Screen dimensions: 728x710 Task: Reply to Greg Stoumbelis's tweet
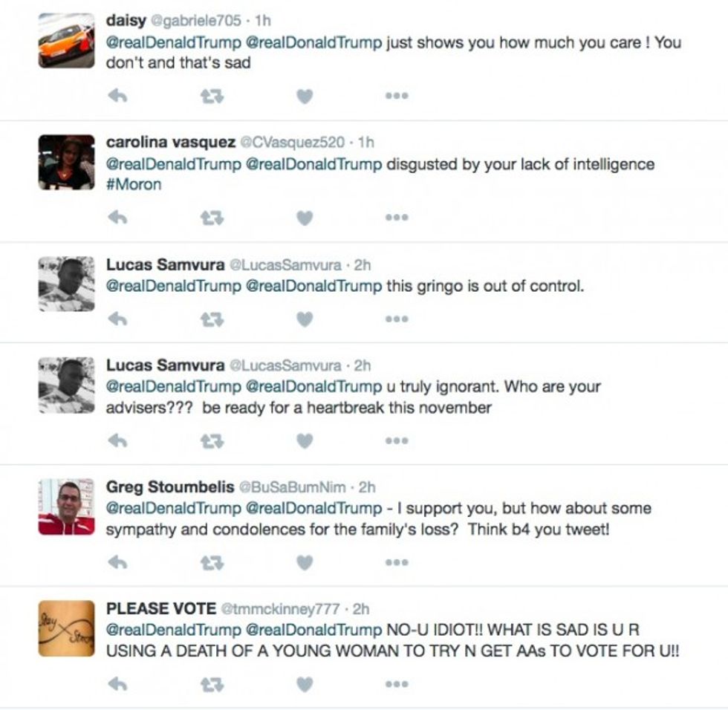point(117,562)
